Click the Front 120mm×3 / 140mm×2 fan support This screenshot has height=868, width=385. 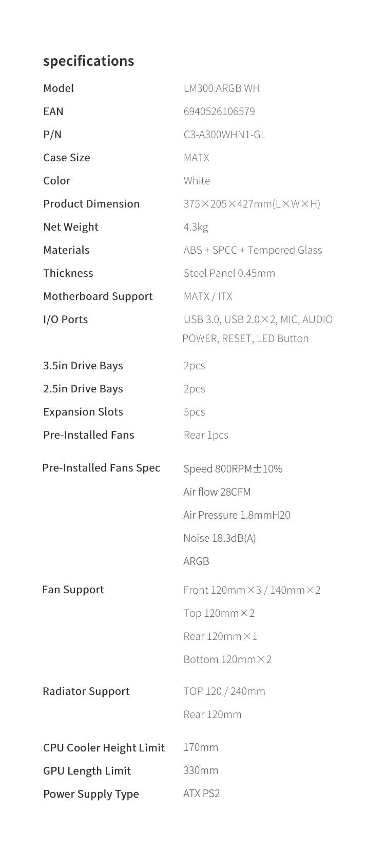click(252, 590)
